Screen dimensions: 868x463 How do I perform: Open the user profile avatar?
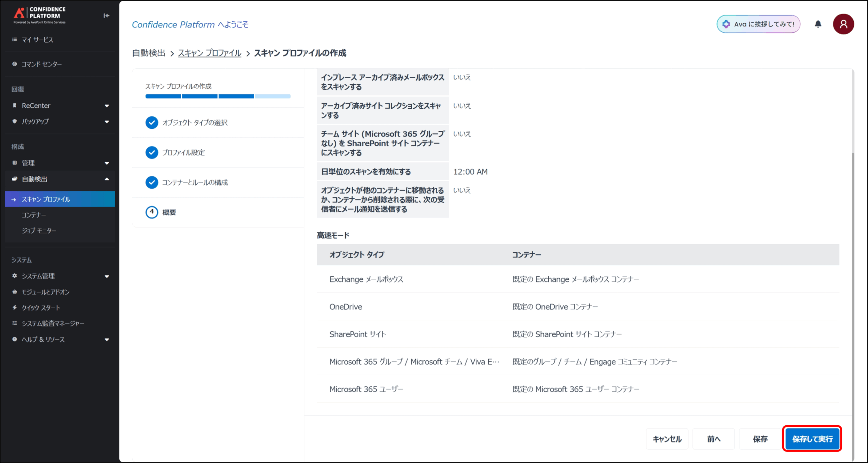[x=843, y=24]
